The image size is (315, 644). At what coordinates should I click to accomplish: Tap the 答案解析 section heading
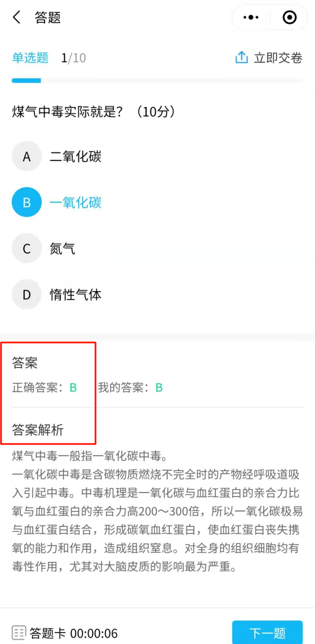click(x=38, y=430)
